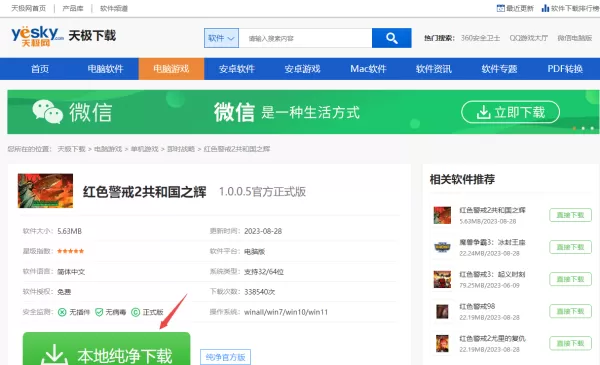The width and height of the screenshot is (600, 365).
Task: Focus the search input field
Action: pyautogui.click(x=305, y=38)
